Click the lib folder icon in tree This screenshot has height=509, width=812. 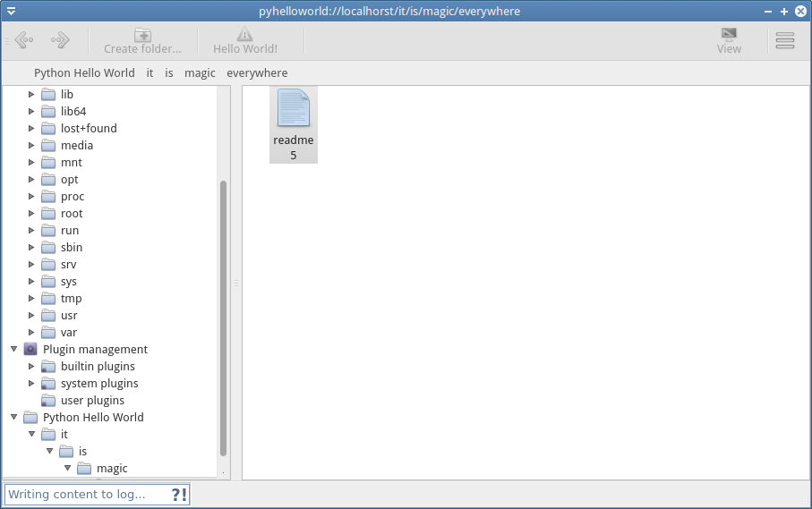click(x=48, y=94)
